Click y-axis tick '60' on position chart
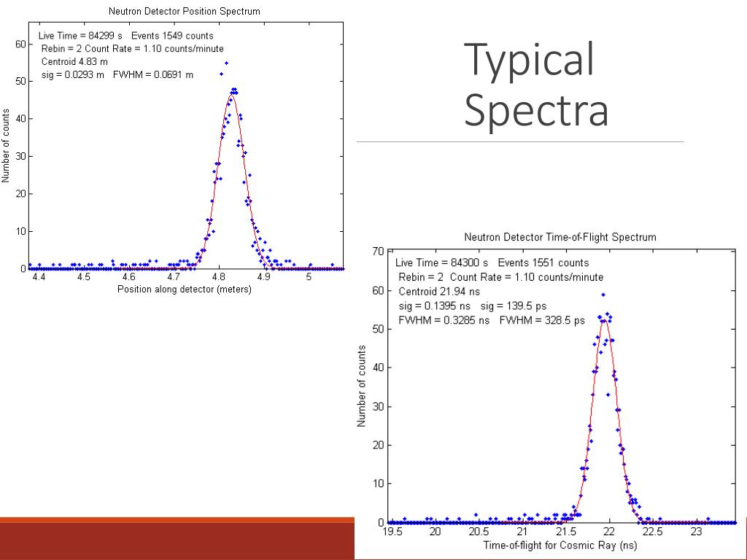Image resolution: width=747 pixels, height=560 pixels. click(x=20, y=44)
